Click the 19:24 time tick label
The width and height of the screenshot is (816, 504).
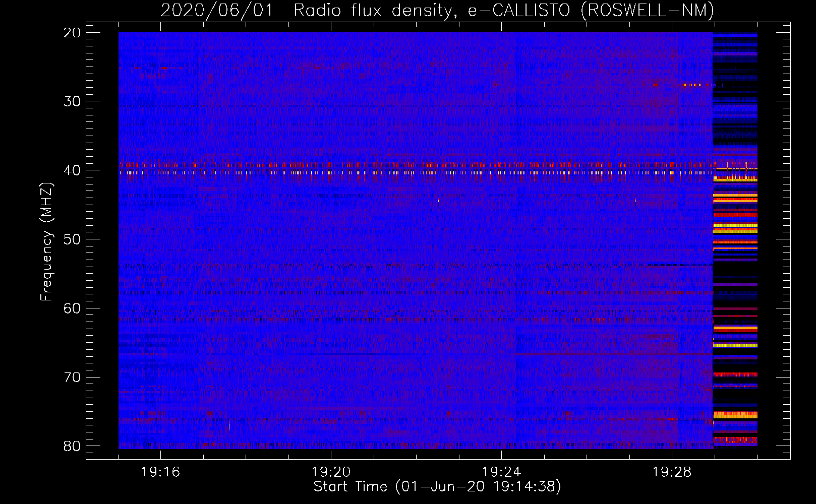tap(502, 472)
